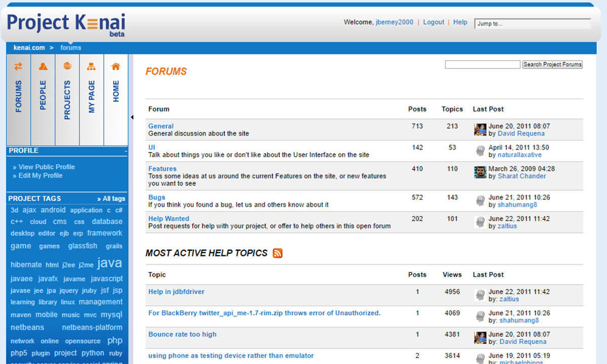Open the General forum
This screenshot has height=364, width=607.
pos(161,126)
